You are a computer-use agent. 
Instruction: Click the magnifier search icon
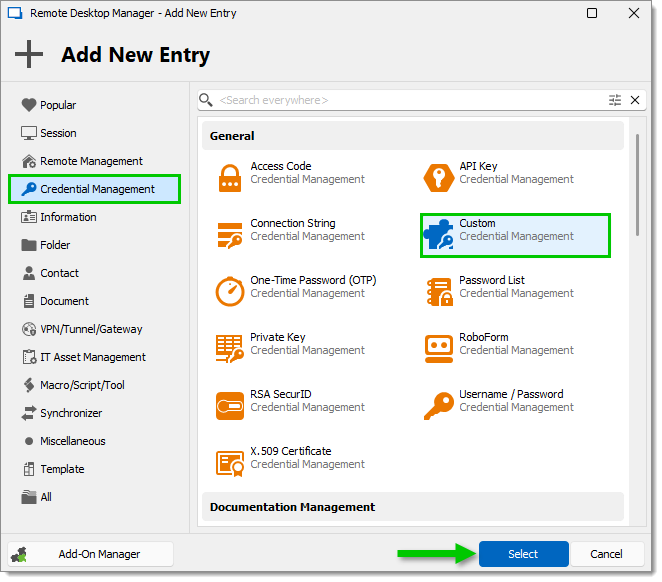(x=206, y=100)
